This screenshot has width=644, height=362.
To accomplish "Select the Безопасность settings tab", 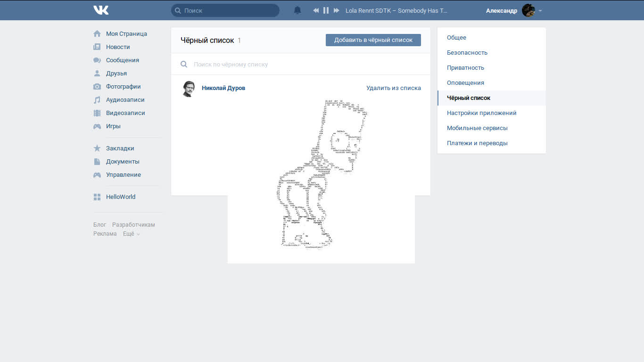I will (x=467, y=53).
